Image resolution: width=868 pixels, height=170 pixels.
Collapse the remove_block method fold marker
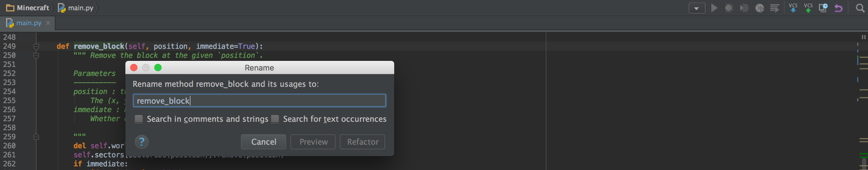click(x=36, y=46)
